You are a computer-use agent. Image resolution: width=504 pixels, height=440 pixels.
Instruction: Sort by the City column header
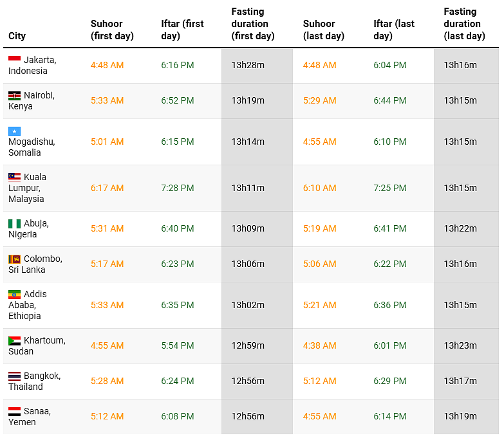tap(17, 36)
